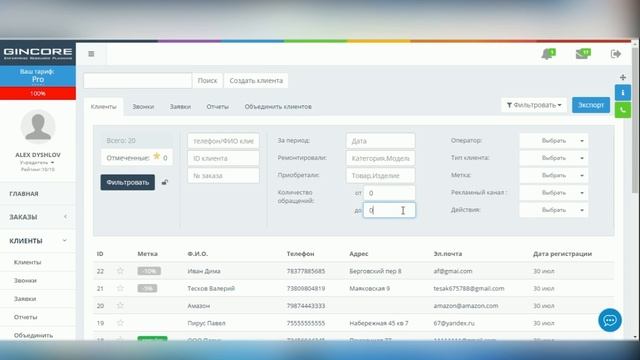Open Звонки sidebar submenu item
Viewport: 640px width, 360px height.
click(x=25, y=280)
